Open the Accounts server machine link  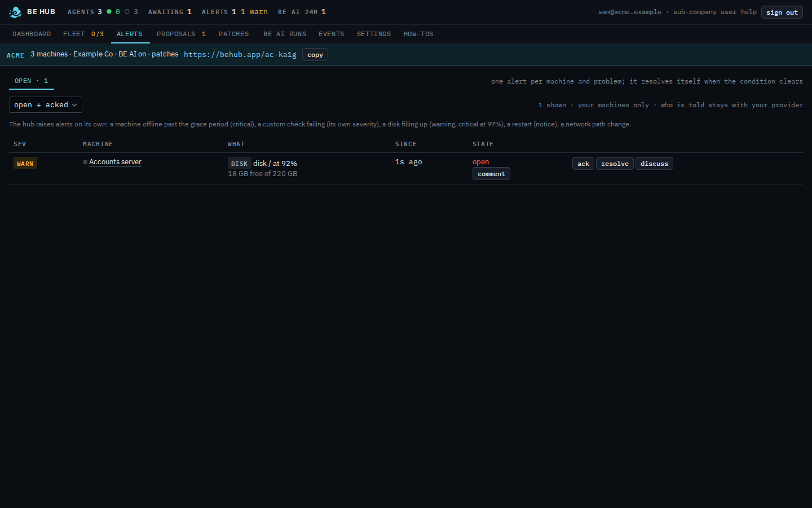tap(115, 162)
